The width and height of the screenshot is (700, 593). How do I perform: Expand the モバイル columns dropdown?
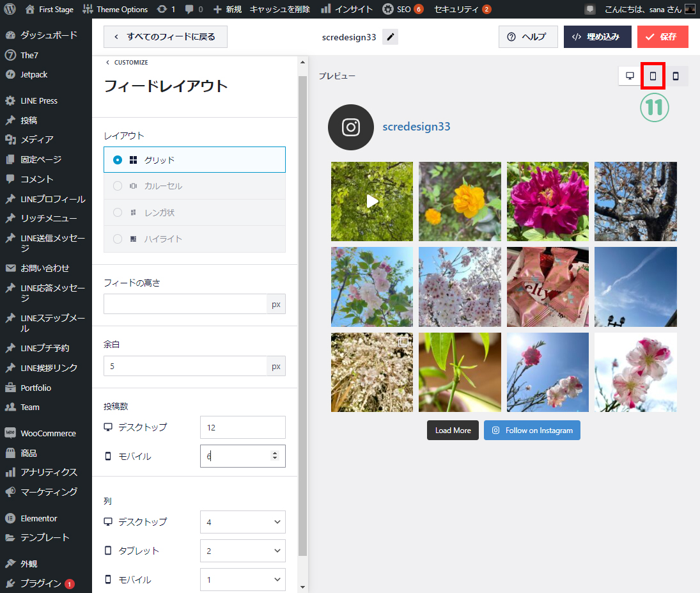(x=242, y=580)
